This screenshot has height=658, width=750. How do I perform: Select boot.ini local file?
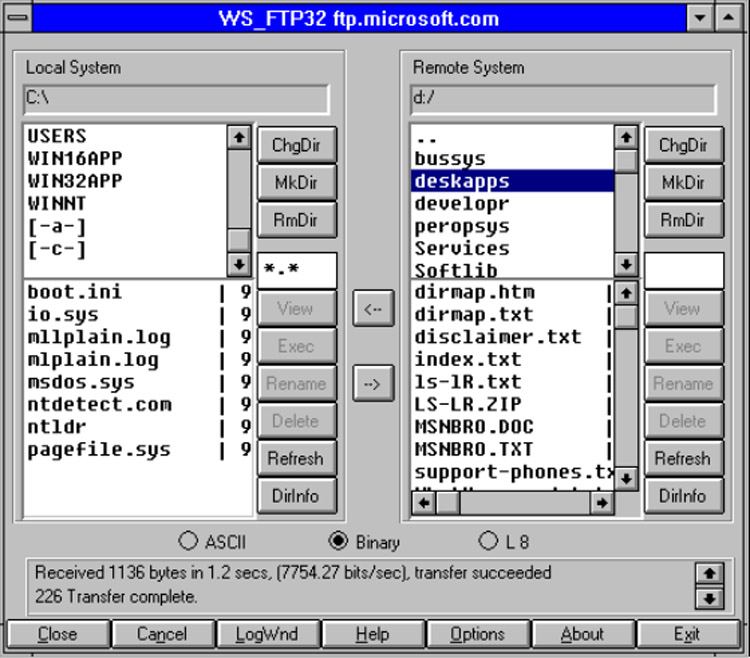[x=138, y=292]
